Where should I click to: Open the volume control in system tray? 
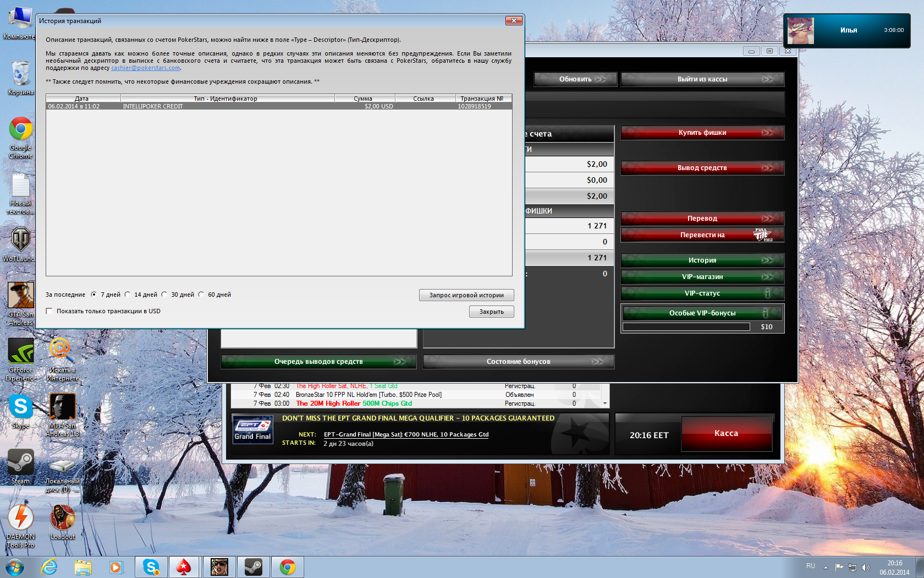(x=866, y=567)
